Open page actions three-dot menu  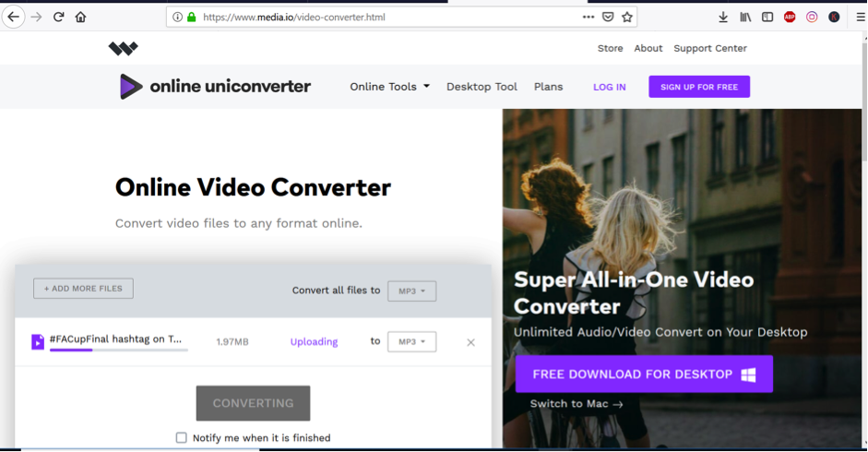pyautogui.click(x=589, y=18)
